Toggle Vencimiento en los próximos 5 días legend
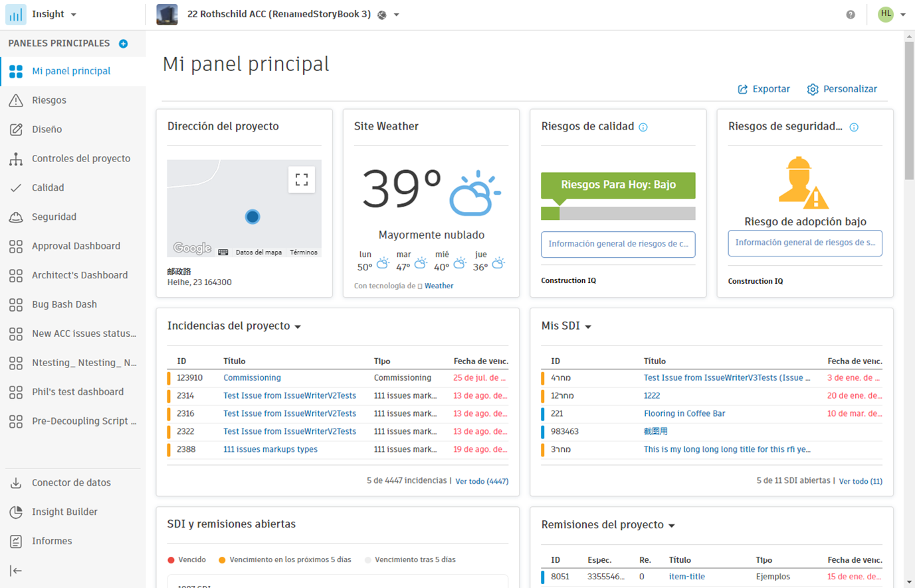 pyautogui.click(x=284, y=559)
